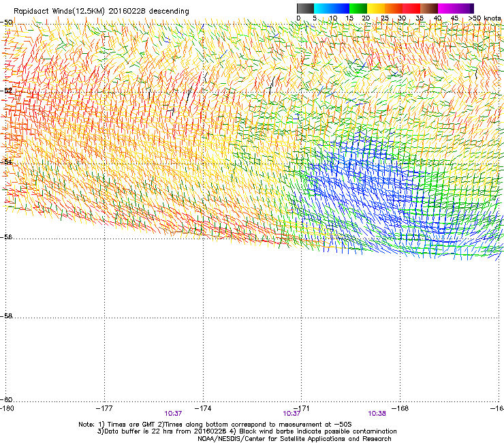
Task: Click the 'Rapidscat Winds(12.5KM)' title text
Action: pos(59,11)
